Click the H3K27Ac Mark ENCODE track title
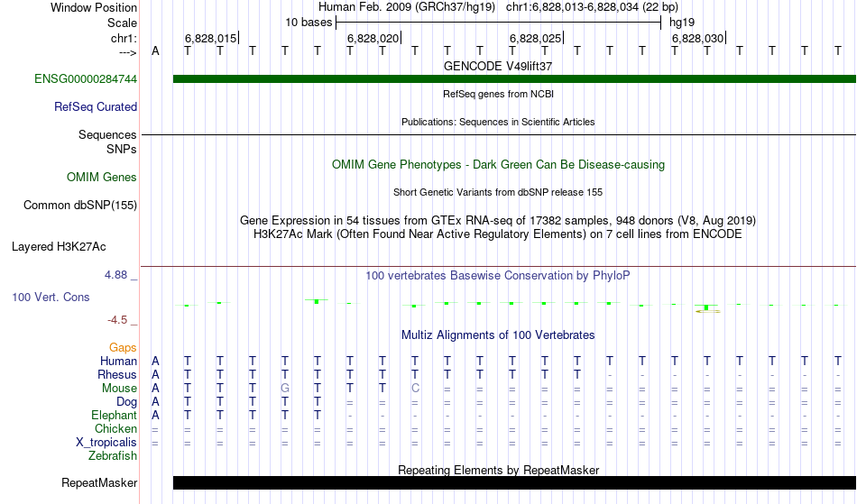The width and height of the screenshot is (857, 504). coord(498,234)
